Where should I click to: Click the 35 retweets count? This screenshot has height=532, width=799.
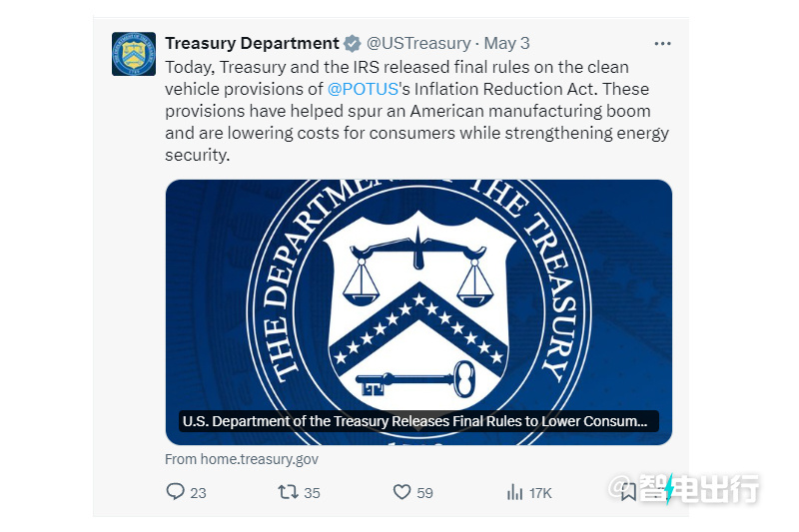point(312,493)
